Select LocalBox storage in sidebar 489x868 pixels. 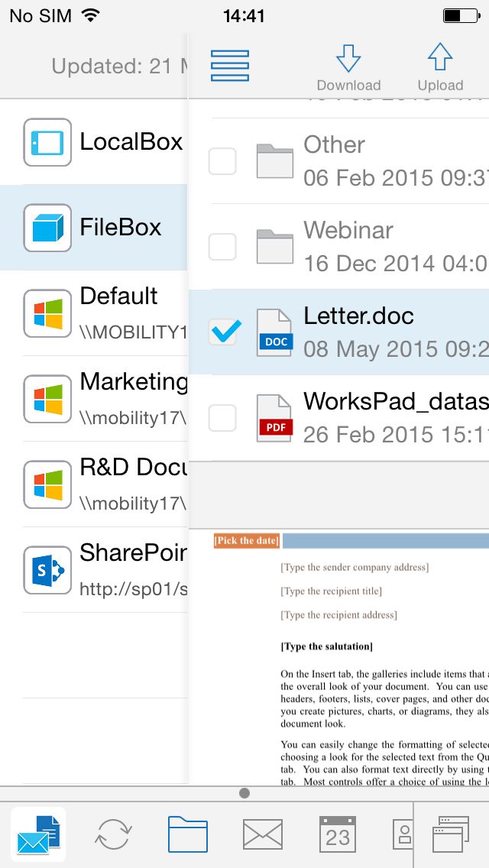click(94, 141)
